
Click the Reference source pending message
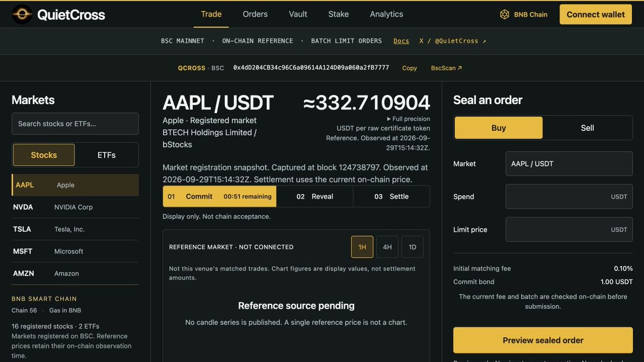pos(296,306)
